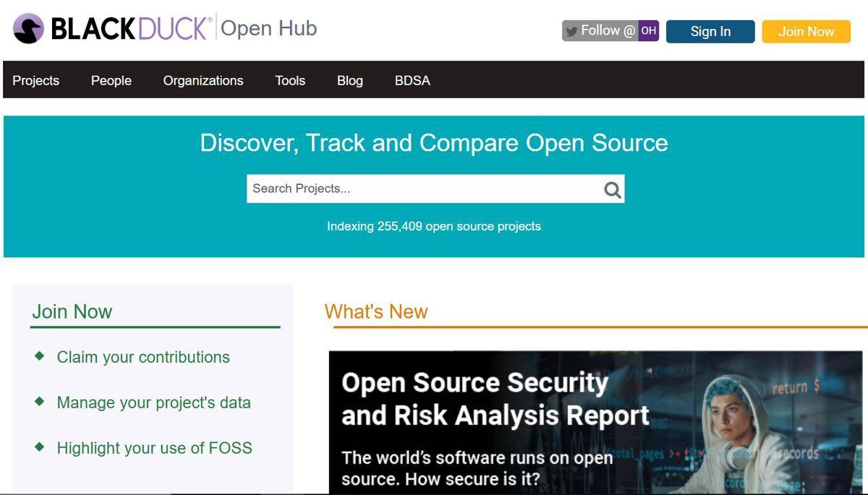Click Manage your project's data

click(153, 403)
